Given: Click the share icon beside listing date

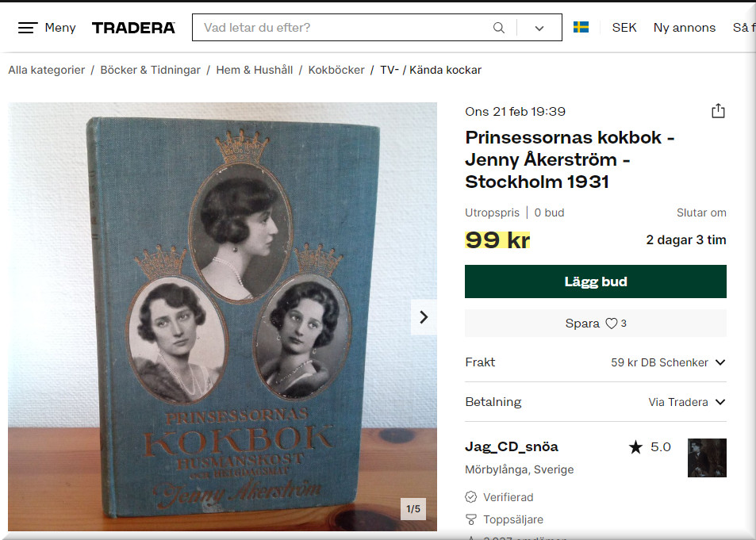Looking at the screenshot, I should 719,111.
